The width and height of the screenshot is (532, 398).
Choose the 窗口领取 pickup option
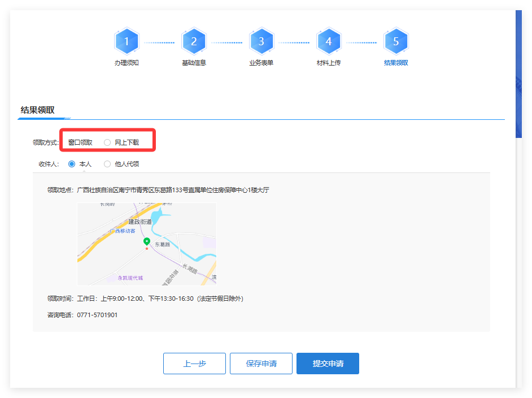click(80, 142)
